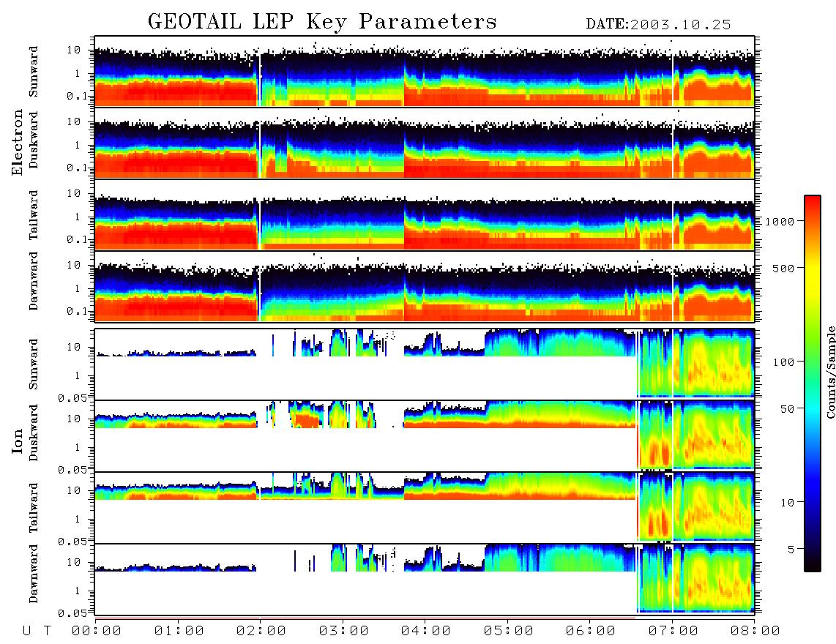Select the 100 colorbar tick label

tap(783, 362)
